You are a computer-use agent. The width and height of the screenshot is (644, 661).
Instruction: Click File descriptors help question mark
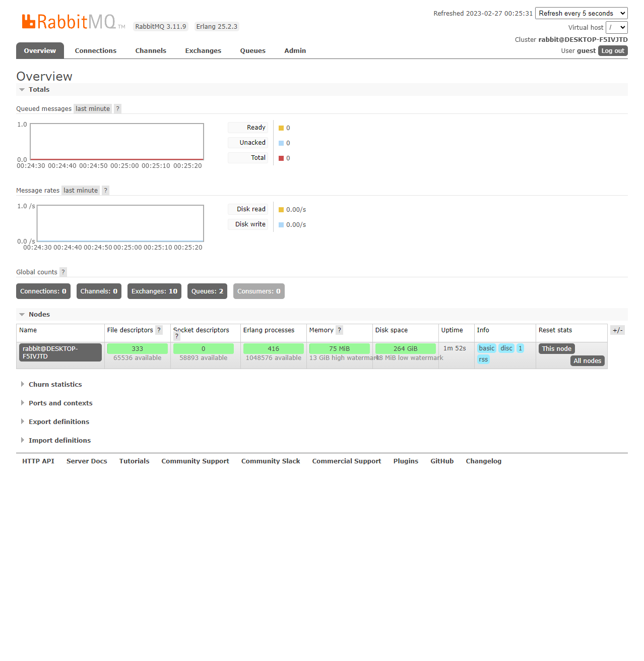pyautogui.click(x=159, y=330)
